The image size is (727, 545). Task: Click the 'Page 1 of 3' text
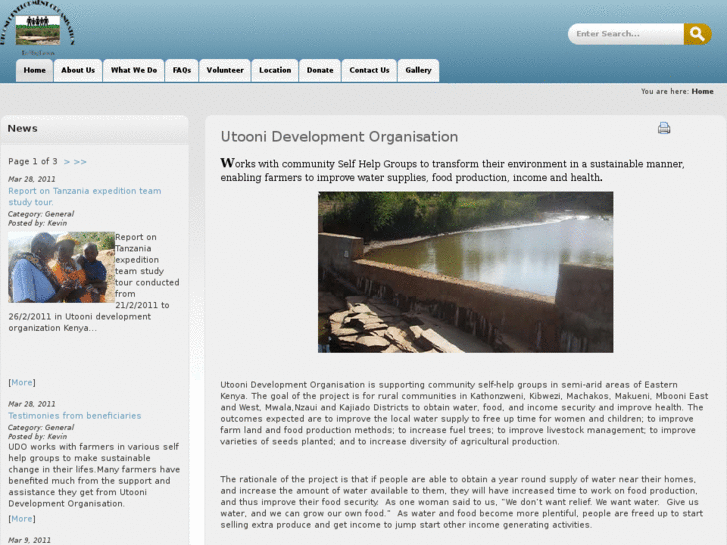tap(32, 161)
